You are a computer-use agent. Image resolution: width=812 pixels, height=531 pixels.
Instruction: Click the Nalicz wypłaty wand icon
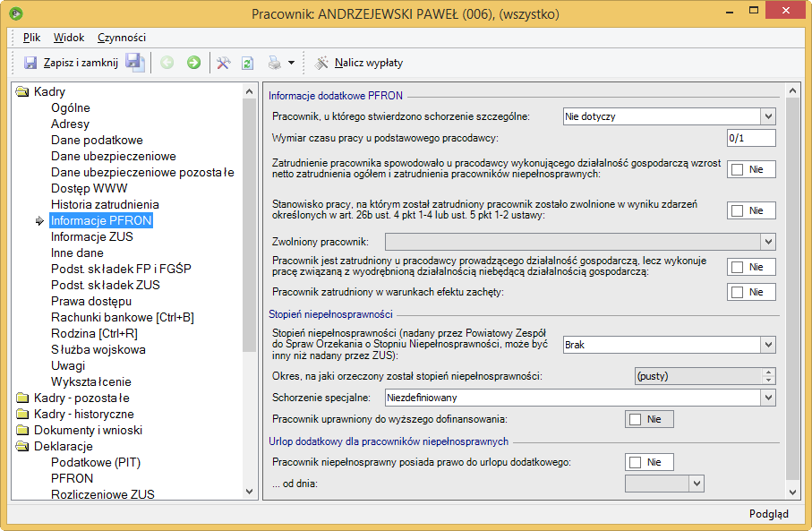click(321, 63)
